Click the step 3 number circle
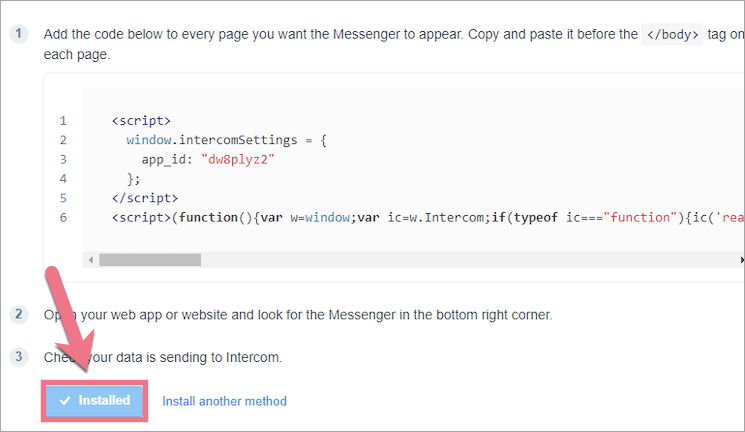Image resolution: width=745 pixels, height=432 pixels. [19, 356]
